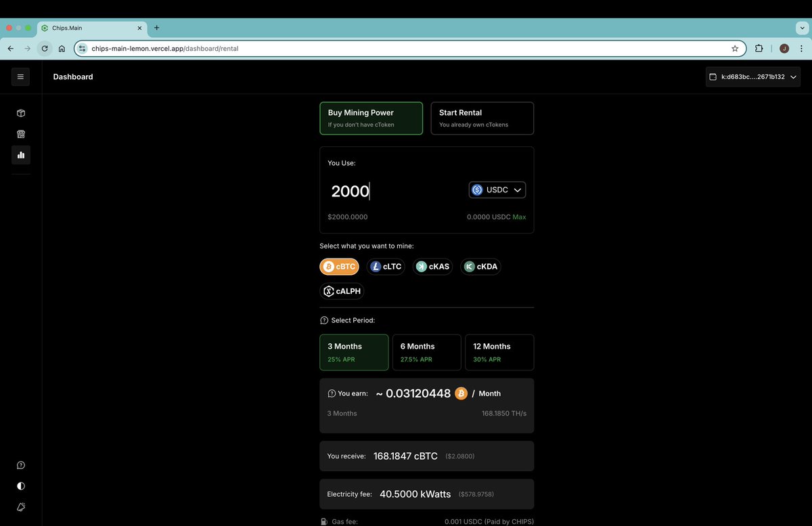Open the wallet account dropdown
This screenshot has width=812, height=526.
(x=753, y=77)
